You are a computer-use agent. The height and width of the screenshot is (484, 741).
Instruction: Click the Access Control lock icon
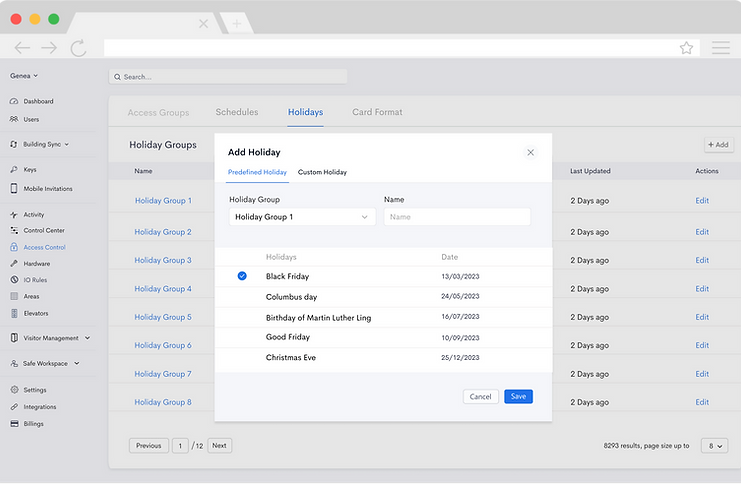pyautogui.click(x=14, y=247)
